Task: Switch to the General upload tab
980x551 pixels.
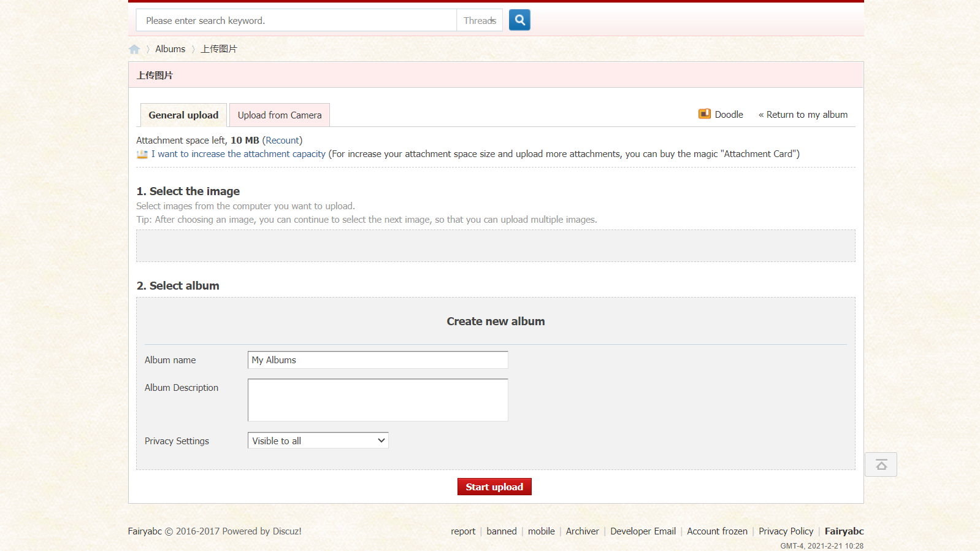Action: tap(183, 115)
